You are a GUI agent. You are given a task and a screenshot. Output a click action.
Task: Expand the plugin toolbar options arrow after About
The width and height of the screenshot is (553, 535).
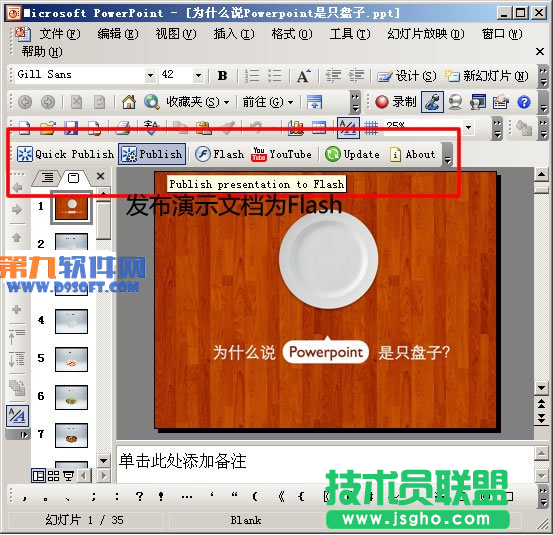pyautogui.click(x=448, y=154)
